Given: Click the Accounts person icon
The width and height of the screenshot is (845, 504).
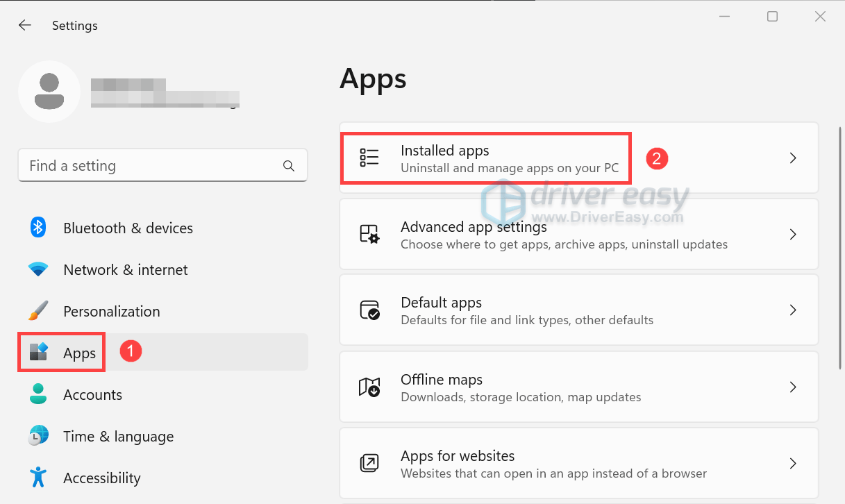Looking at the screenshot, I should (37, 394).
